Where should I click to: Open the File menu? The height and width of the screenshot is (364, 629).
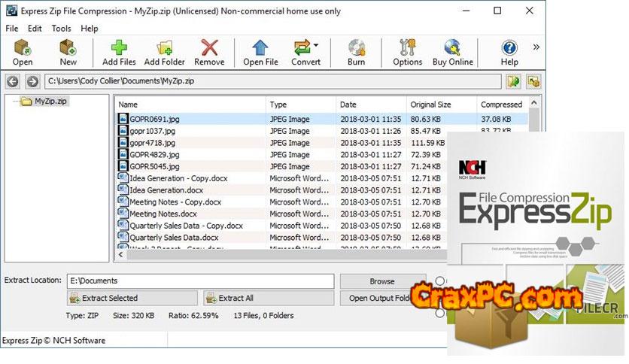(x=11, y=29)
